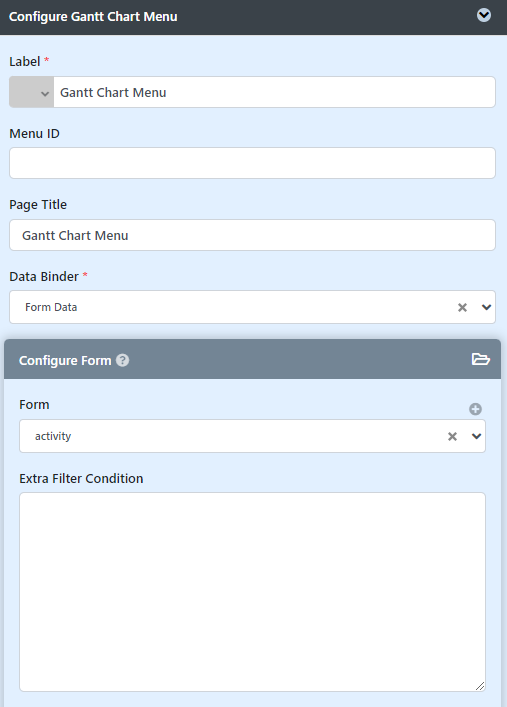Screen dimensions: 507x707
Task: Clear the Data Binder selection
Action: [462, 308]
